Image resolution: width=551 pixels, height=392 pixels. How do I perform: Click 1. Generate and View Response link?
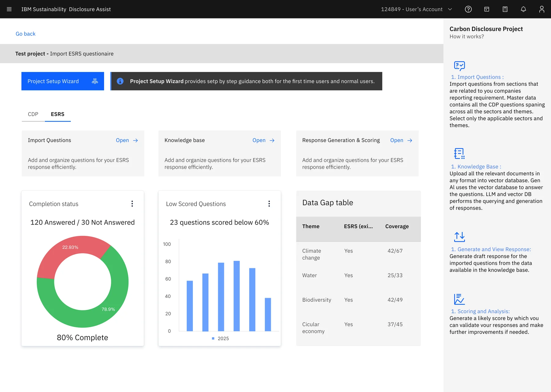pos(491,249)
